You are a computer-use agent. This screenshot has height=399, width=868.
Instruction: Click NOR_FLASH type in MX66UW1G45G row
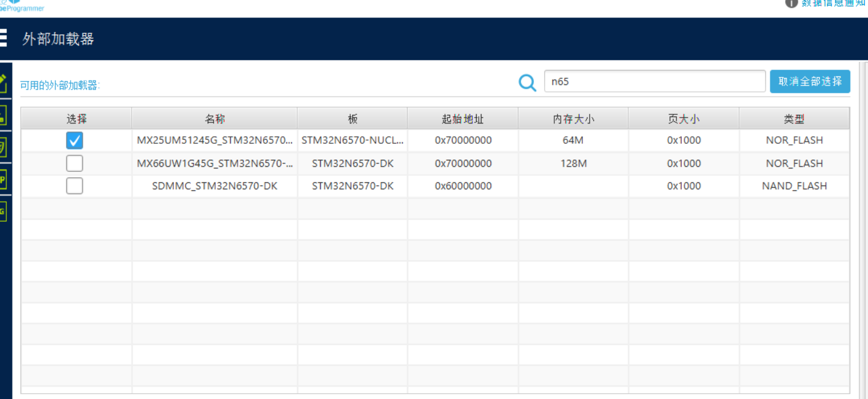tap(794, 163)
